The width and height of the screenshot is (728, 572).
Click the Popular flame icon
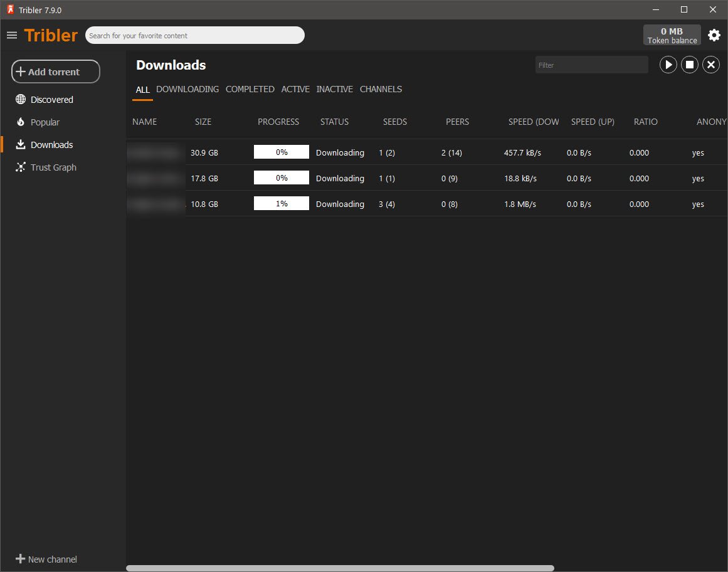pos(21,122)
